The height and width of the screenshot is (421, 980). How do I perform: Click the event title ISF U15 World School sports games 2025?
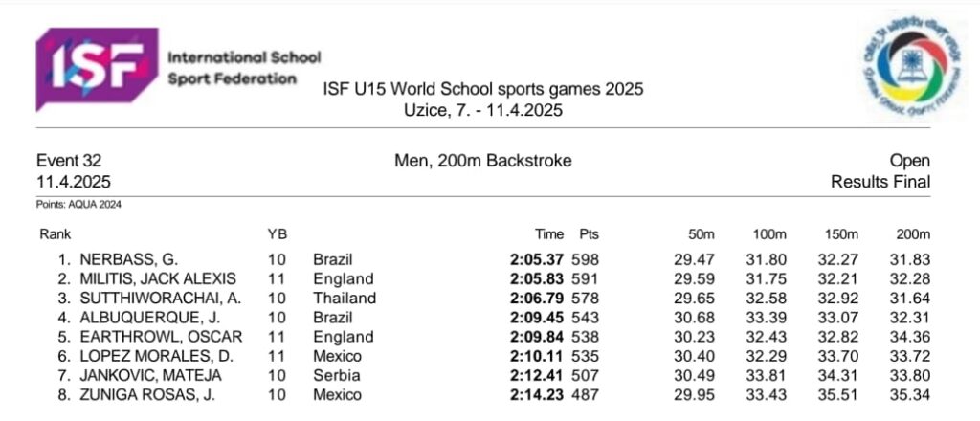[x=482, y=89]
